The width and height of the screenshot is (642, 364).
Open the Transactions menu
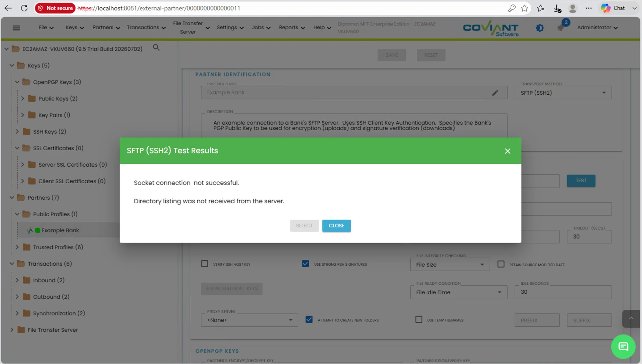click(x=146, y=28)
